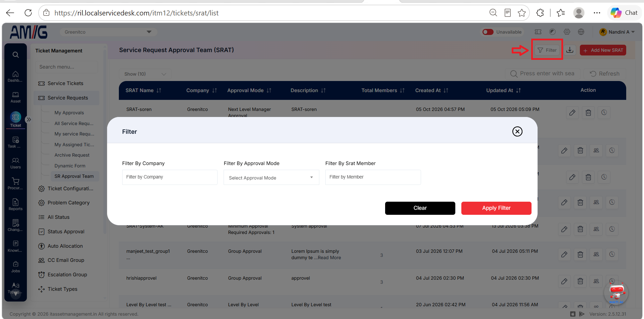
Task: Click Read More link in manjeet_test_group1 description
Action: point(329,258)
